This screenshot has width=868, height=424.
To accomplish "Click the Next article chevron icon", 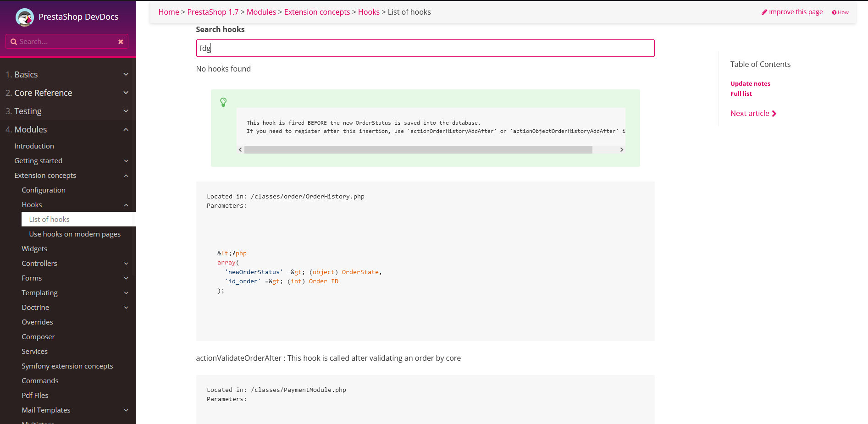I will coord(774,114).
